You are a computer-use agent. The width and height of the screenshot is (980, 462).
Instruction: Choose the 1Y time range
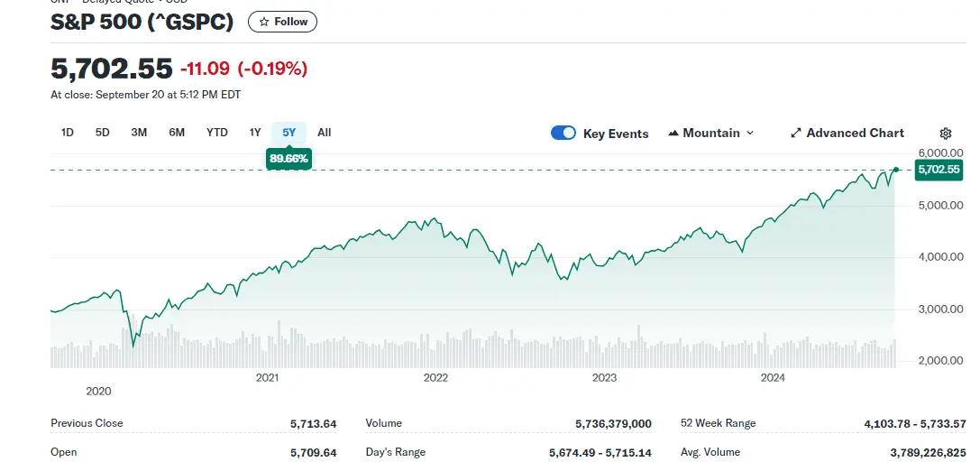[x=255, y=133]
